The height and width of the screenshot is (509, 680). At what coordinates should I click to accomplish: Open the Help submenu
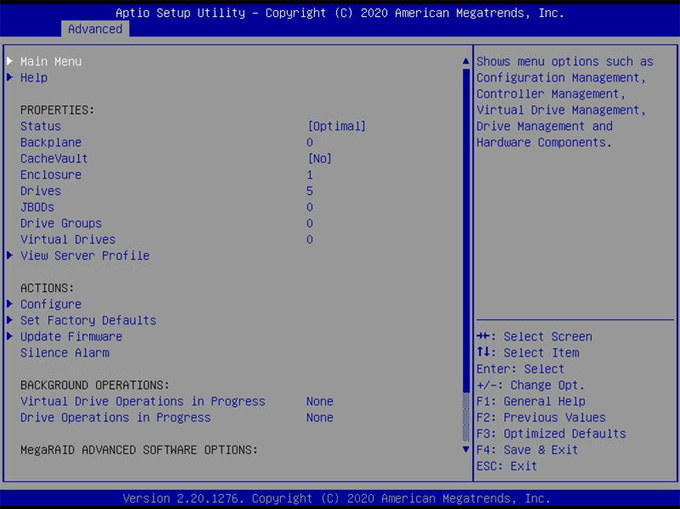(34, 78)
